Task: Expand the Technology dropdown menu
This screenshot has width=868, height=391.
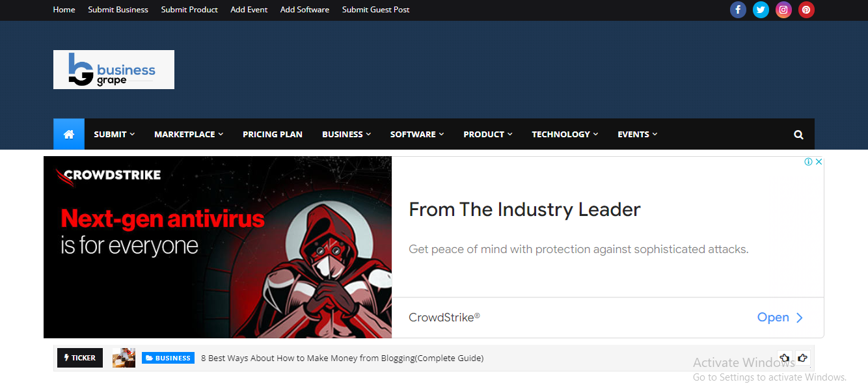Action: [565, 134]
